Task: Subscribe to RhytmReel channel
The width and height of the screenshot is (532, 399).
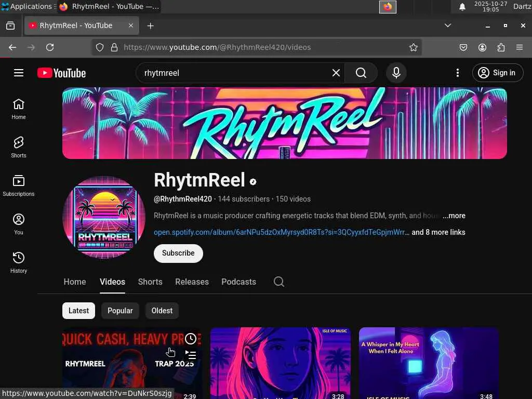Action: pos(178,253)
